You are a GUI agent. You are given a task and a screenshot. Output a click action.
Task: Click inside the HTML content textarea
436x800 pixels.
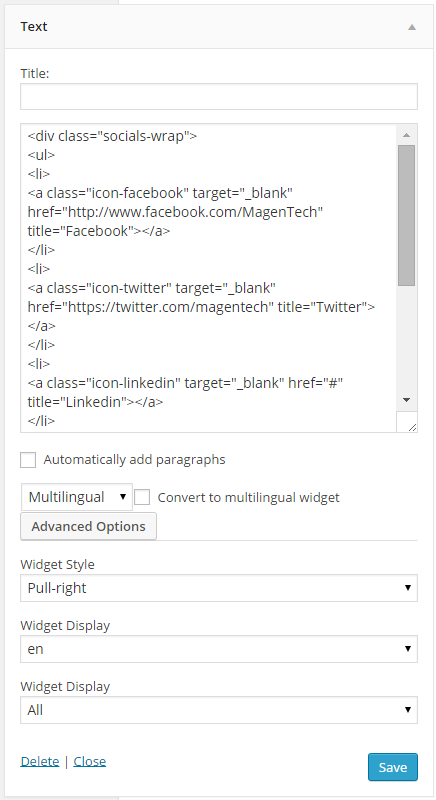(209, 278)
